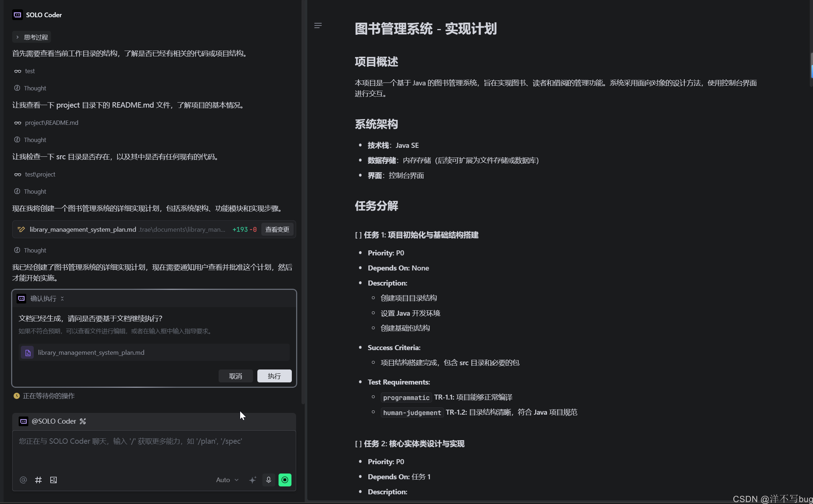
Task: Click '技术栈: Java SE' bullet
Action: 393,145
